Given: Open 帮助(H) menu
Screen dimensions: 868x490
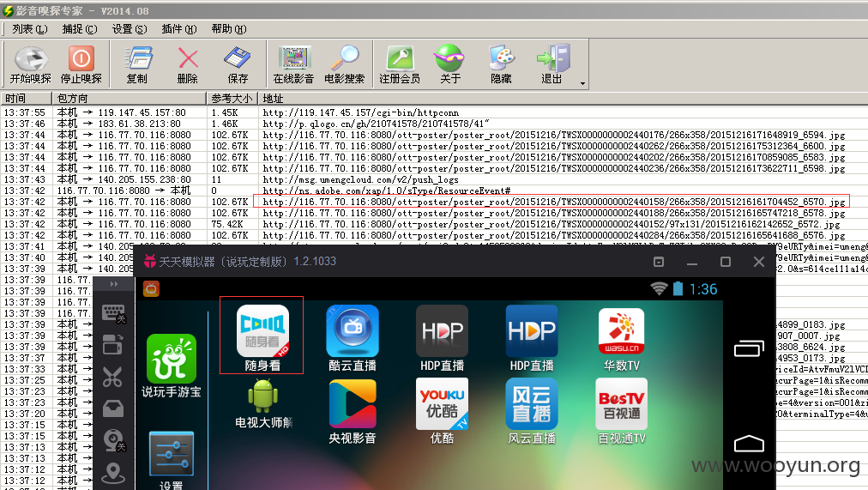Looking at the screenshot, I should [229, 29].
